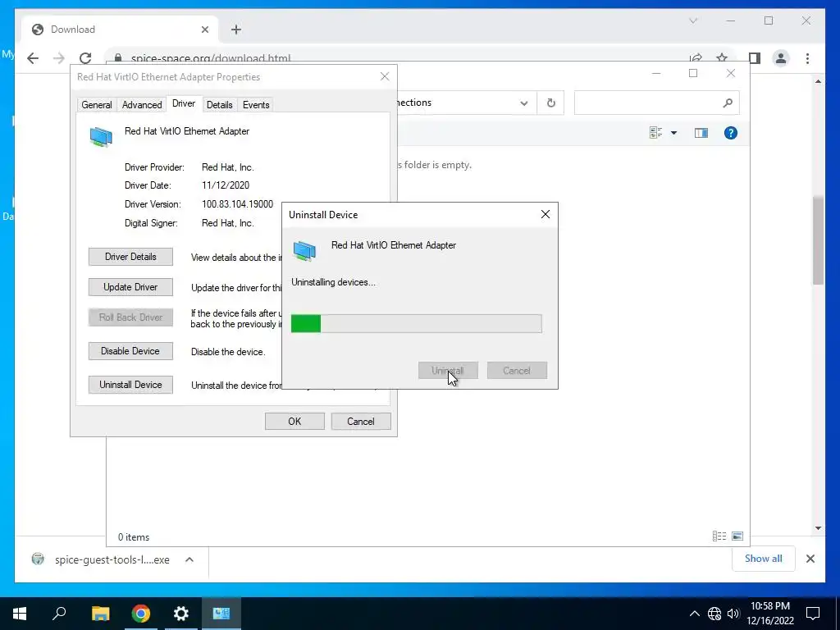The image size is (840, 630).
Task: Open network globe tray icon
Action: (714, 614)
